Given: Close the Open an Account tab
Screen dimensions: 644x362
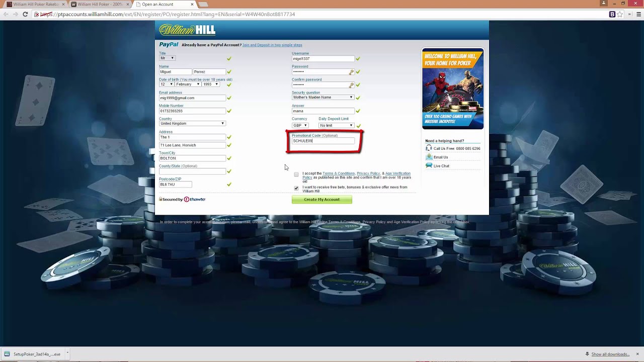Looking at the screenshot, I should tap(192, 4).
